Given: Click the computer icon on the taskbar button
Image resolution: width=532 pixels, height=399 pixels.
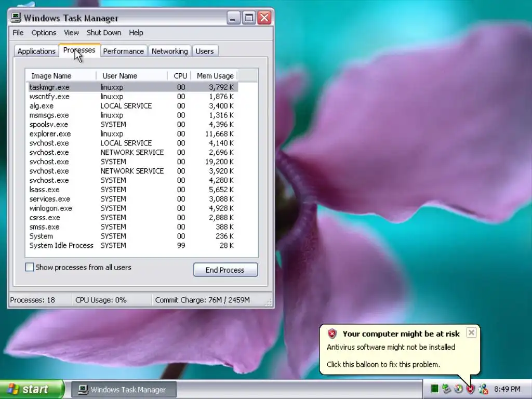Looking at the screenshot, I should tap(83, 390).
